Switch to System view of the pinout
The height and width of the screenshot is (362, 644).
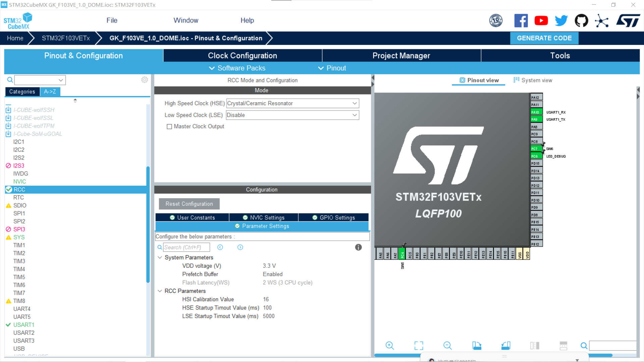[x=533, y=80]
